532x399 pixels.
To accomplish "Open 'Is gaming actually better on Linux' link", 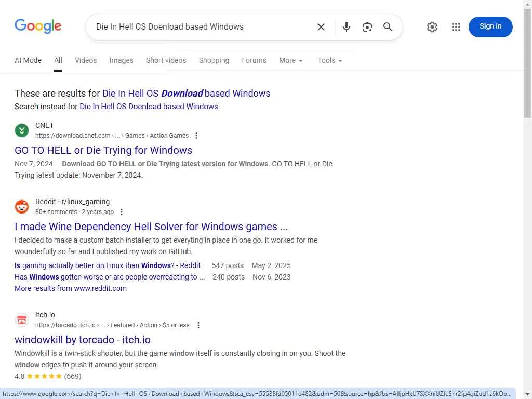I will coord(107,265).
